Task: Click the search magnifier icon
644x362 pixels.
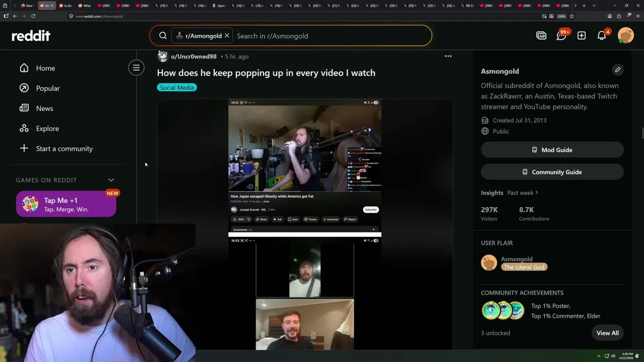Action: click(163, 36)
